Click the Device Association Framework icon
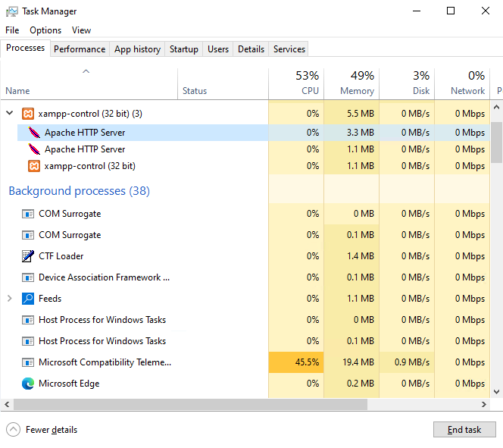The width and height of the screenshot is (503, 448). (x=28, y=277)
